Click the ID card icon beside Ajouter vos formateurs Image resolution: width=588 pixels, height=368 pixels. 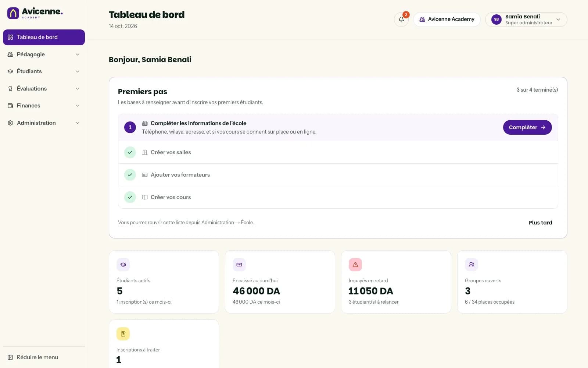tap(145, 175)
